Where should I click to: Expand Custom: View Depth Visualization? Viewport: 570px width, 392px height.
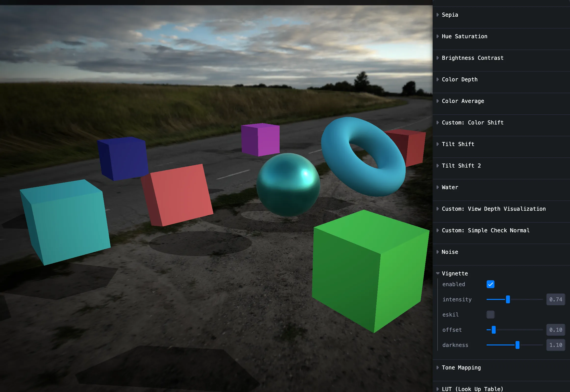click(493, 209)
